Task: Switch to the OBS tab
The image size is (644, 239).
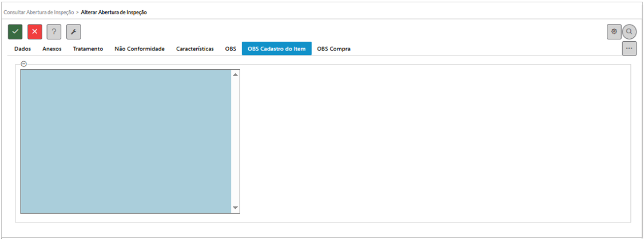Action: [x=230, y=49]
